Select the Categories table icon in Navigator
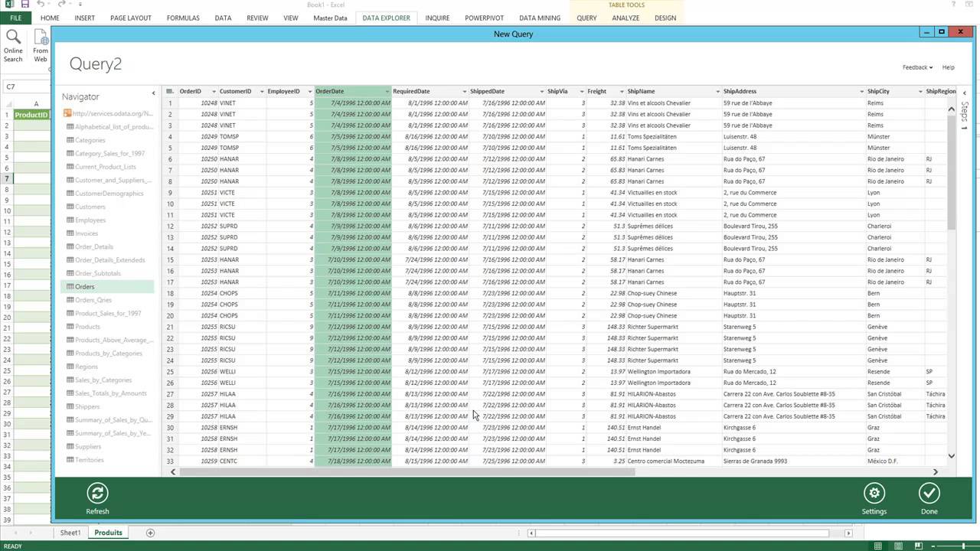The height and width of the screenshot is (551, 980). pos(70,140)
